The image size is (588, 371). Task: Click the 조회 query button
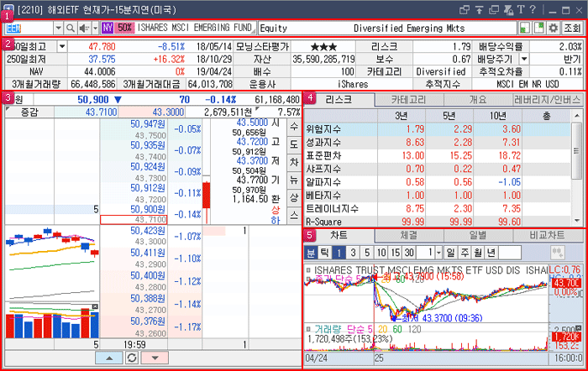click(x=572, y=28)
